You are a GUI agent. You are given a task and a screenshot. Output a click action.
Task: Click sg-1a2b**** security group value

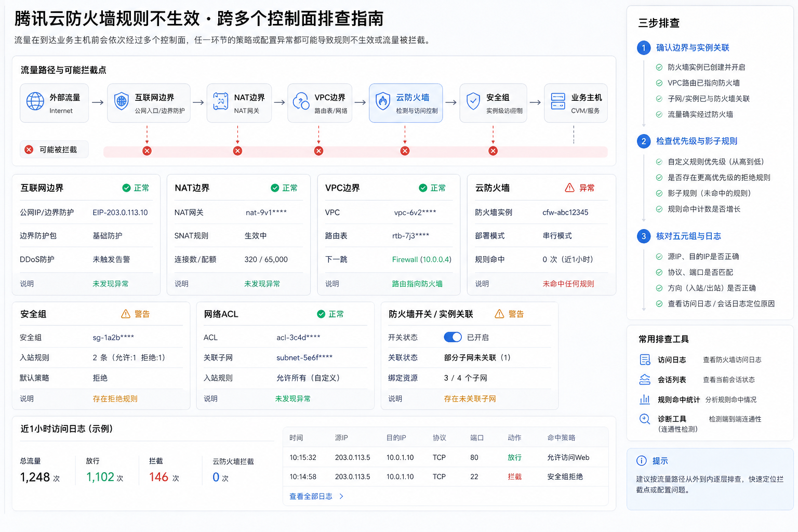(x=113, y=338)
